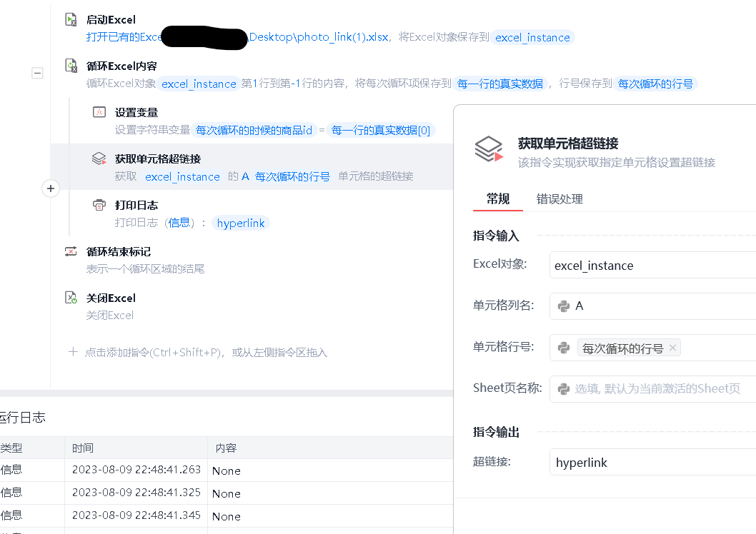Click the 设置变量 step icon

tap(99, 113)
